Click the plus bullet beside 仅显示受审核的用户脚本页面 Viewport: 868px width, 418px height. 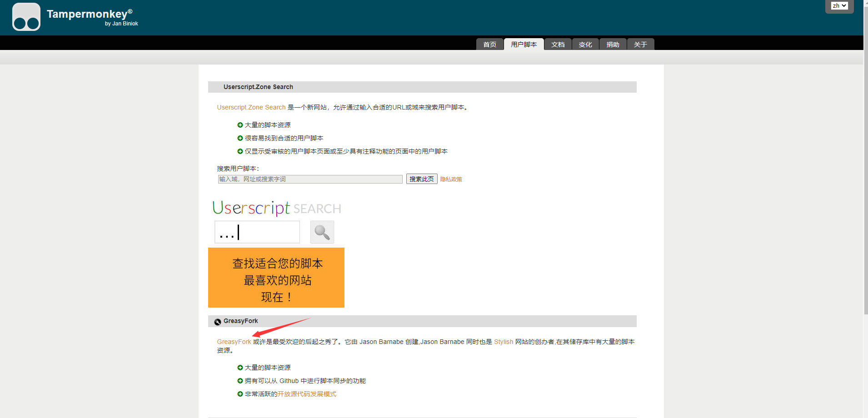240,151
